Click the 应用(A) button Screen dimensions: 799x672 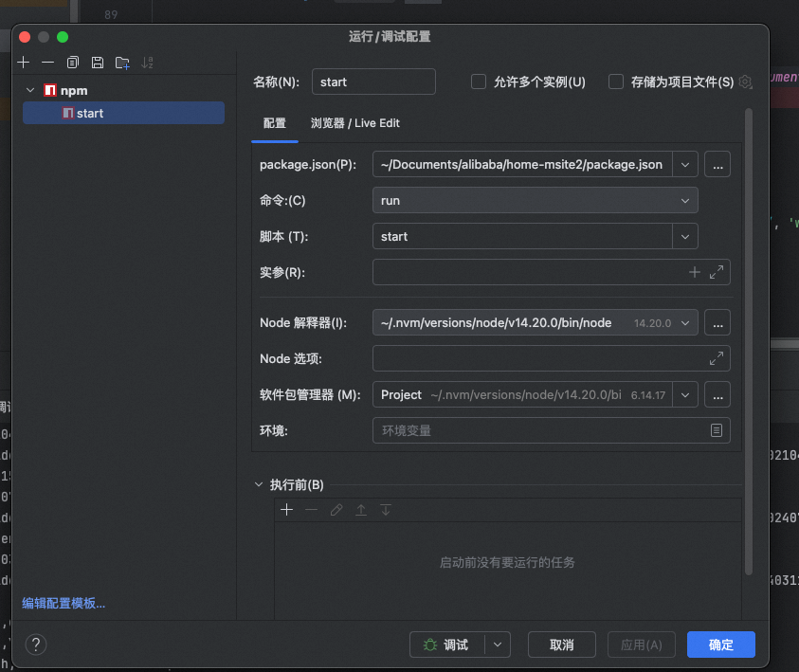point(641,645)
